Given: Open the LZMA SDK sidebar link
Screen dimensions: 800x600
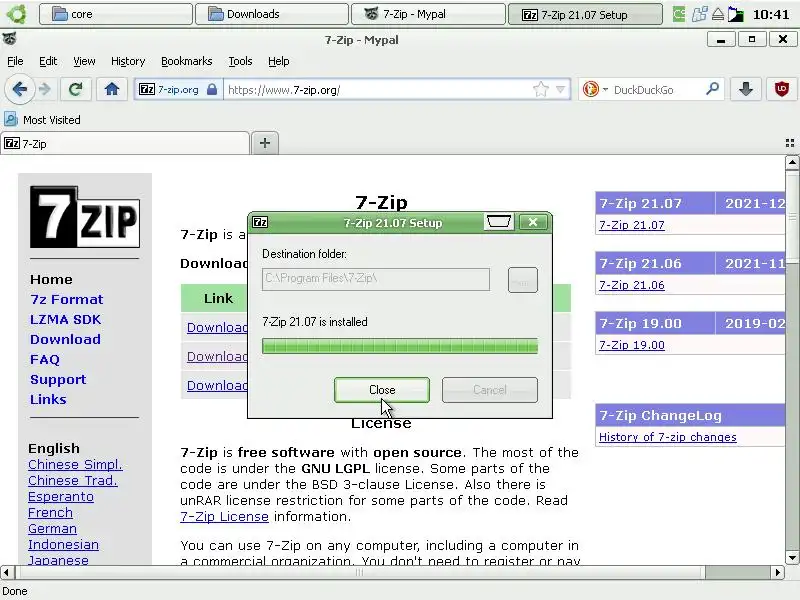Looking at the screenshot, I should click(x=65, y=319).
